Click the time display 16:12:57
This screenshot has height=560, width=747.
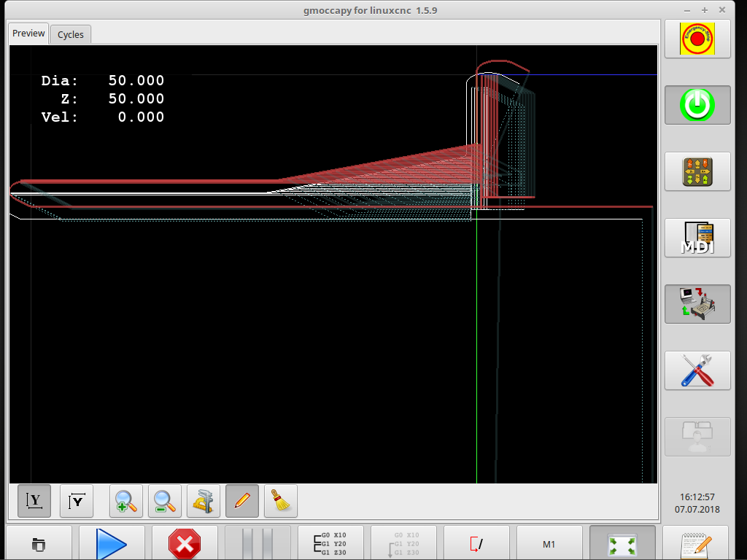[697, 497]
